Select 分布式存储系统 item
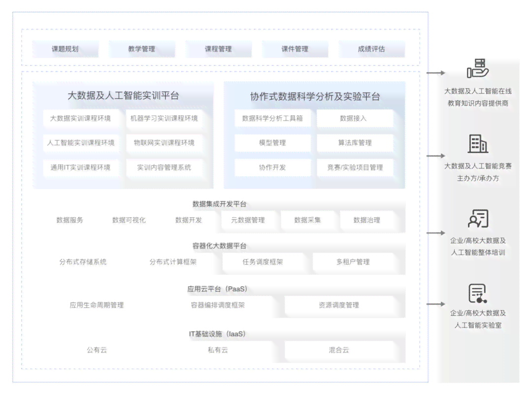 click(83, 262)
